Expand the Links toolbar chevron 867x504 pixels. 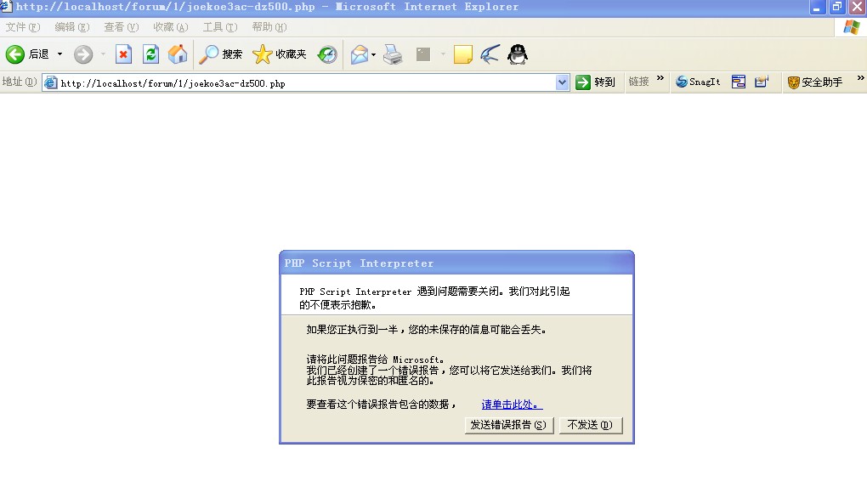point(660,78)
